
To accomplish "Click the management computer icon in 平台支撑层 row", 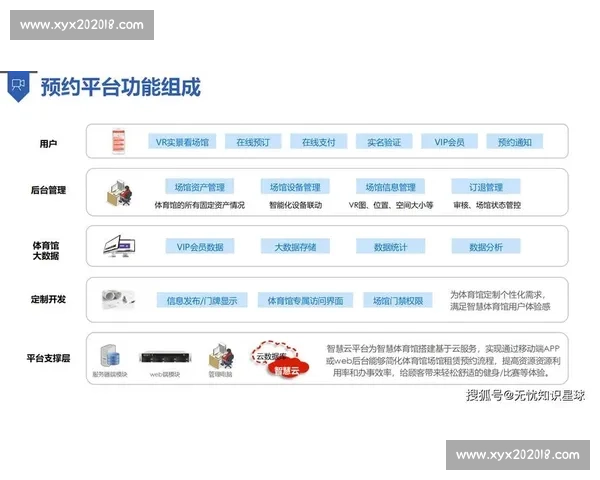I will coord(221,356).
